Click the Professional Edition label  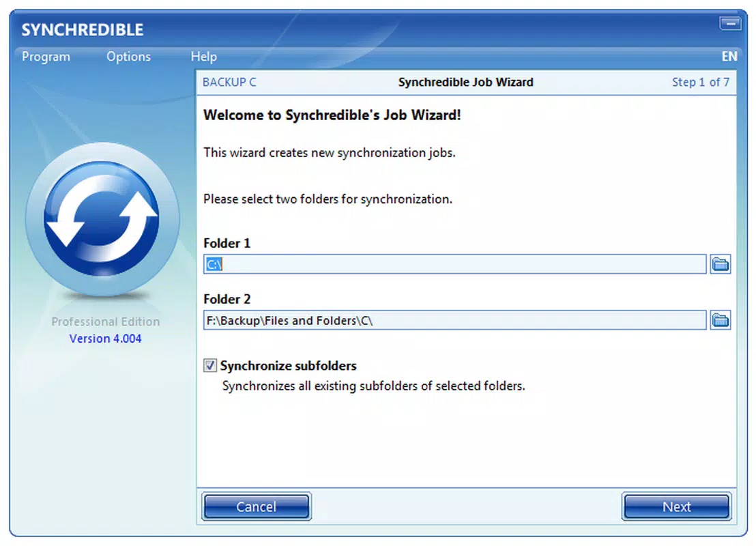coord(106,321)
